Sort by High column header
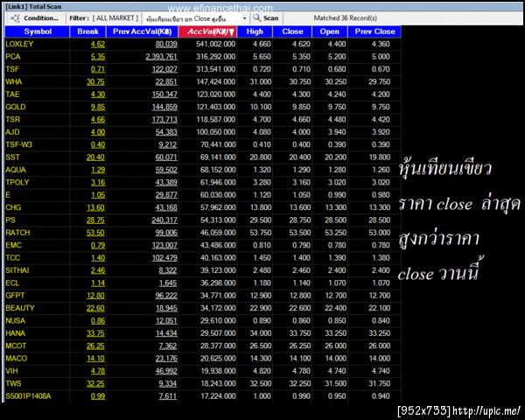This screenshot has width=525, height=420. click(x=255, y=31)
